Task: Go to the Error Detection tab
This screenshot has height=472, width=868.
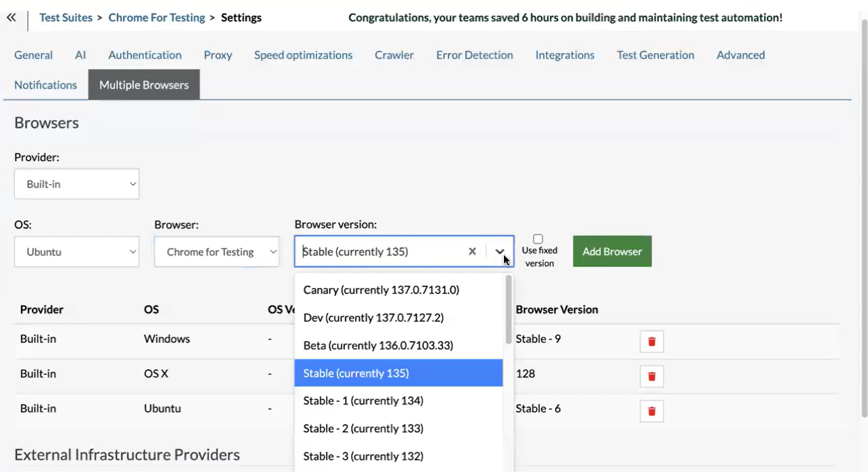Action: [474, 55]
